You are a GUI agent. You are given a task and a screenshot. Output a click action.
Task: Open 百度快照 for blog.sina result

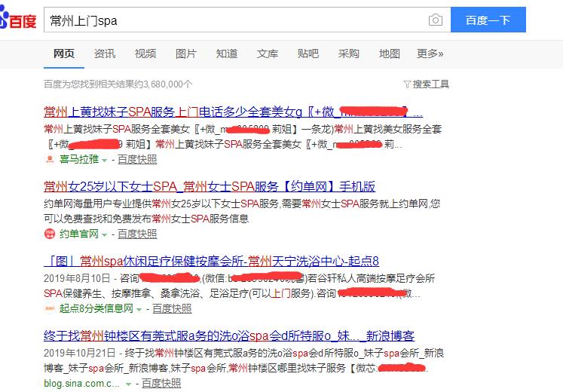(161, 383)
